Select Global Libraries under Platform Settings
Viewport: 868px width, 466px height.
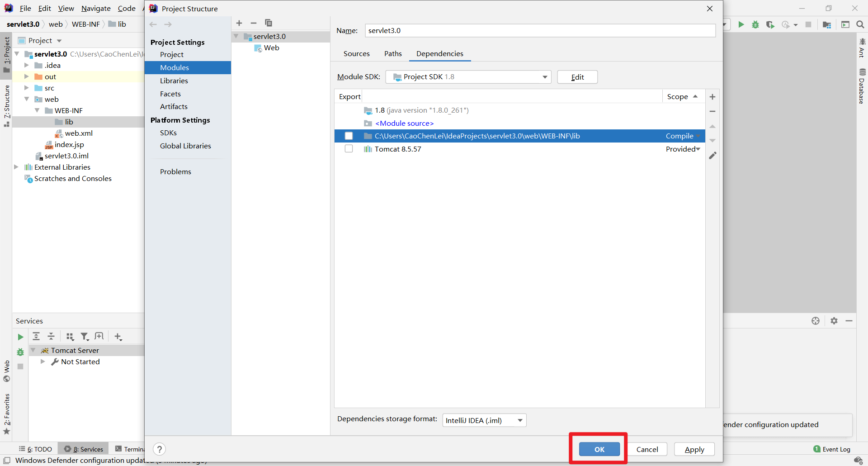pyautogui.click(x=185, y=146)
